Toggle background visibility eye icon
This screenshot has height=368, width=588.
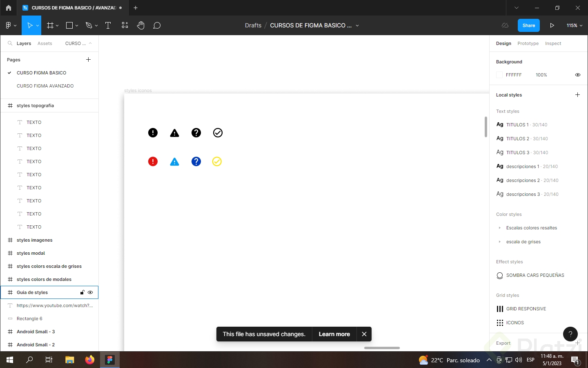pyautogui.click(x=578, y=75)
